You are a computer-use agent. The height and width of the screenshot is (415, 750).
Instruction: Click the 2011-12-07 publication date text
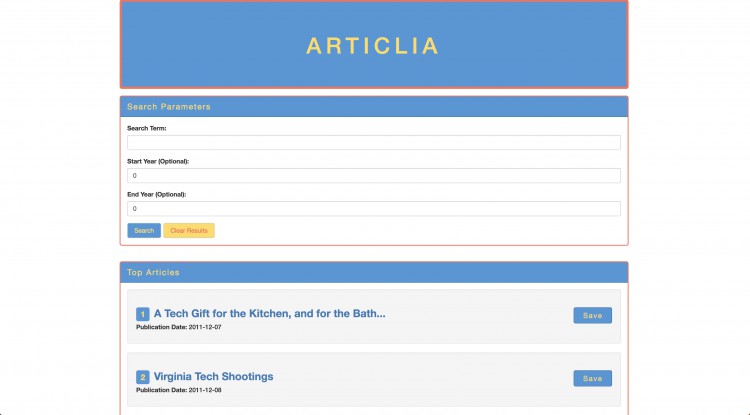(205, 327)
